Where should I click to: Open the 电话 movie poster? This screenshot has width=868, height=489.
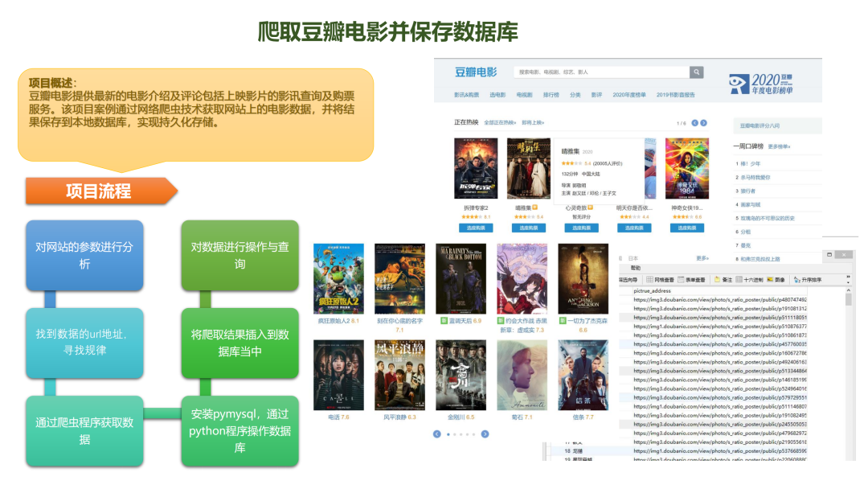339,375
